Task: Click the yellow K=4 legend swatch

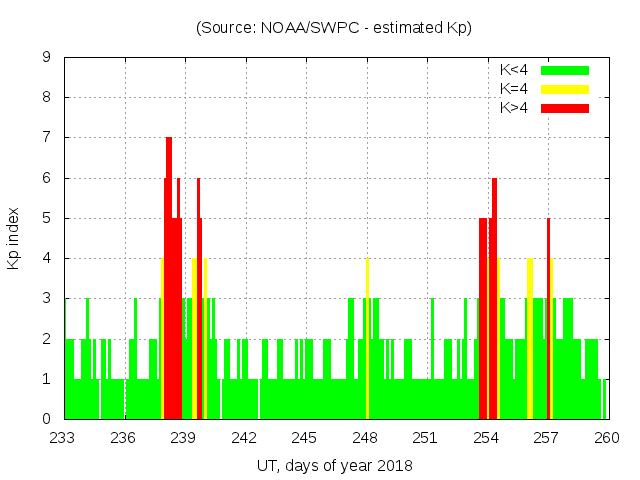Action: (x=565, y=89)
